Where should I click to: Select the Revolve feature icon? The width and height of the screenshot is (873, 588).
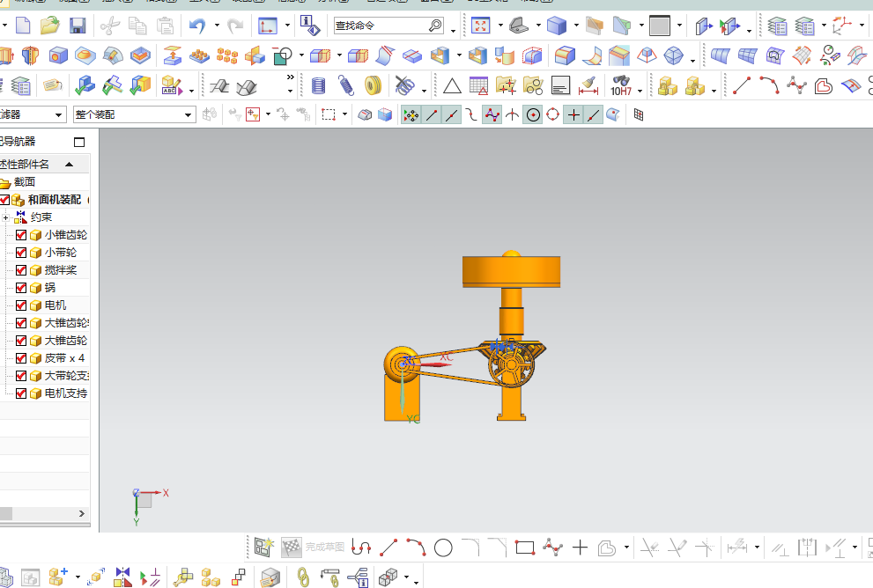point(30,55)
